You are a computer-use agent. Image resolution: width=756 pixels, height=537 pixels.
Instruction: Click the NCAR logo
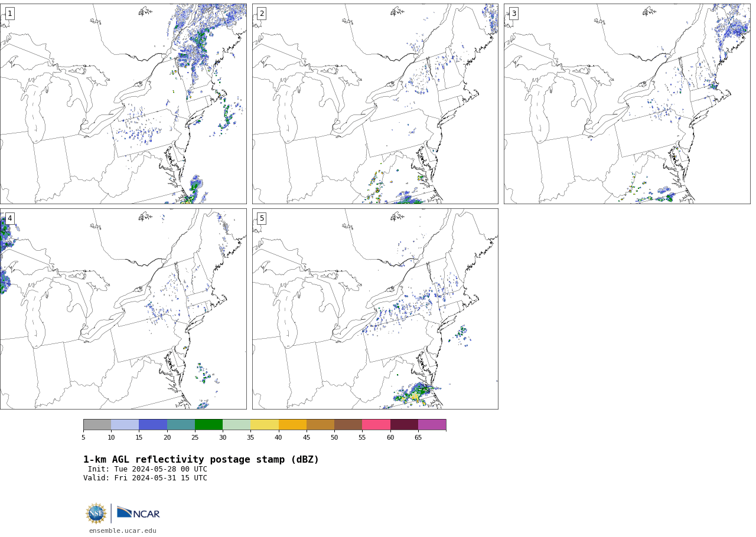pyautogui.click(x=138, y=513)
